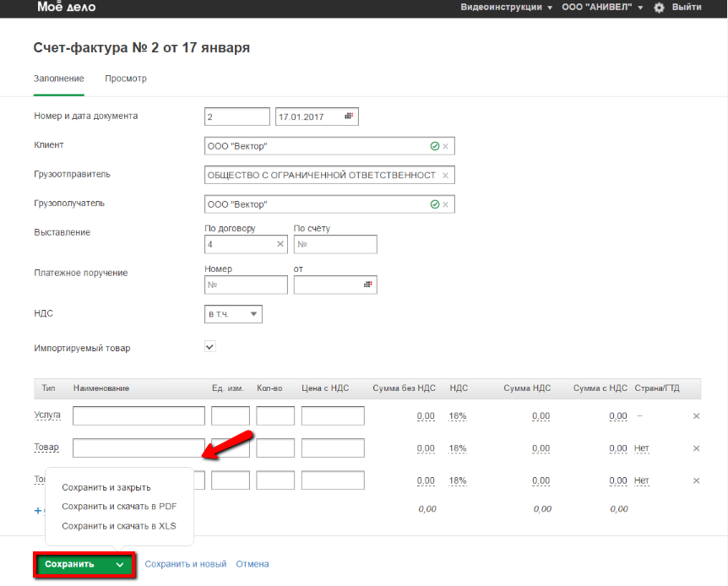Clear the Клиент field with the x icon
Image resolution: width=728 pixels, height=586 pixels.
(446, 146)
